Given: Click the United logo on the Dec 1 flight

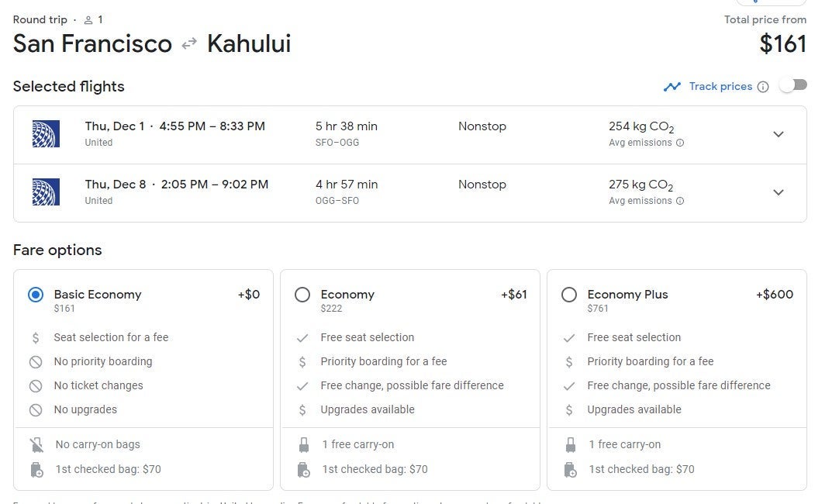Looking at the screenshot, I should [46, 134].
